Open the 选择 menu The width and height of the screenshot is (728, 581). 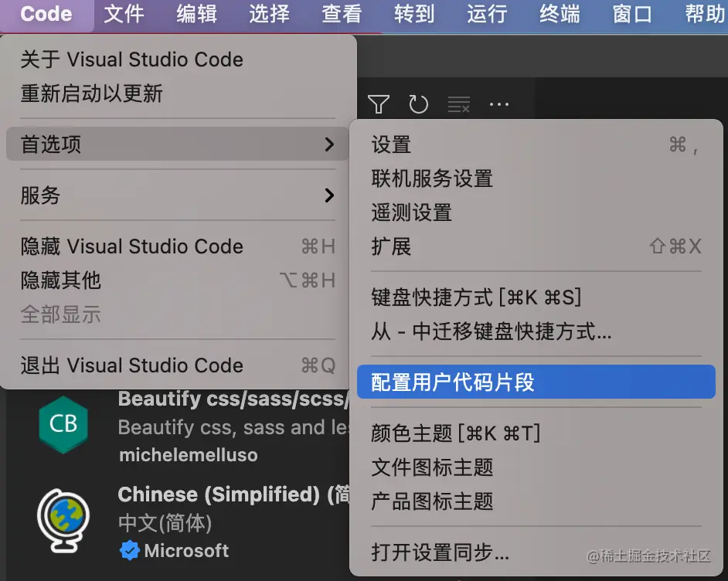[269, 14]
